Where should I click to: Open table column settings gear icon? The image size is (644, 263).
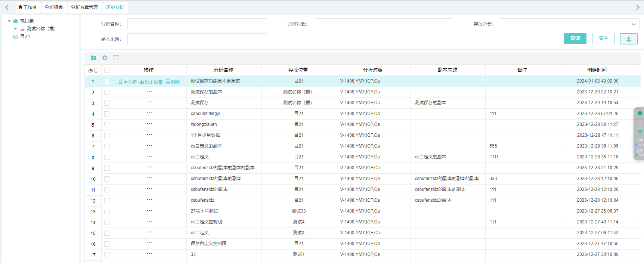[105, 58]
